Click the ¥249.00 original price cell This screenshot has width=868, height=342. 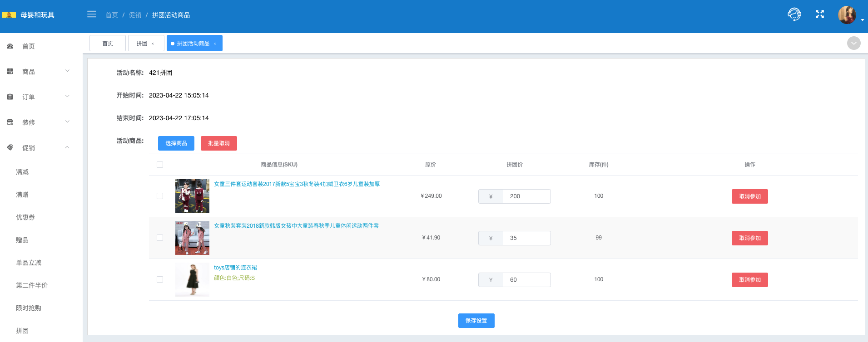(x=431, y=196)
